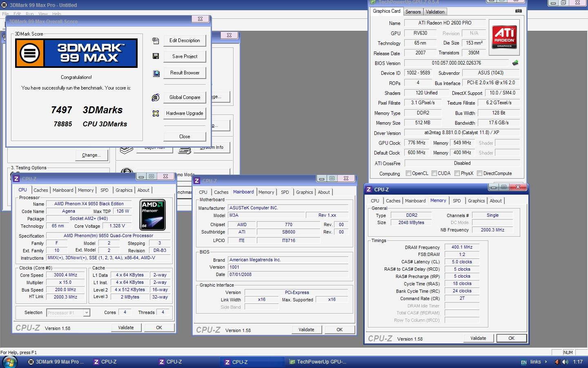Click the Hardware Upgrade icon
Image resolution: width=588 pixels, height=368 pixels.
pyautogui.click(x=156, y=113)
